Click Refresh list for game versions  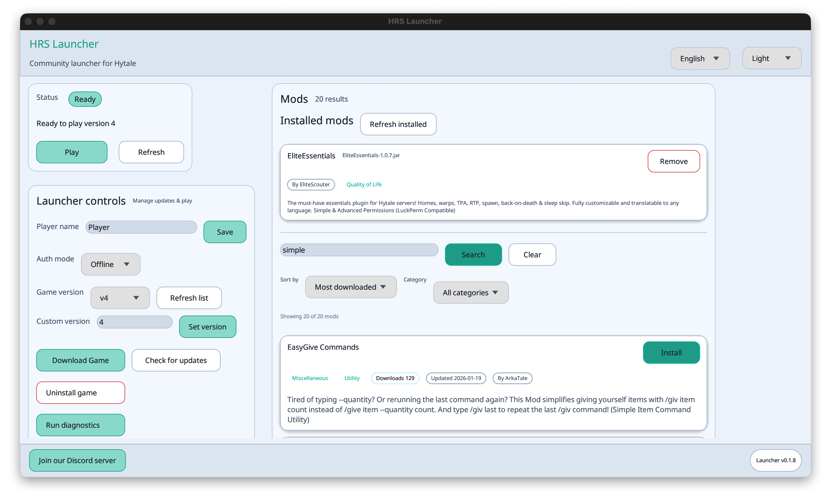(x=189, y=298)
